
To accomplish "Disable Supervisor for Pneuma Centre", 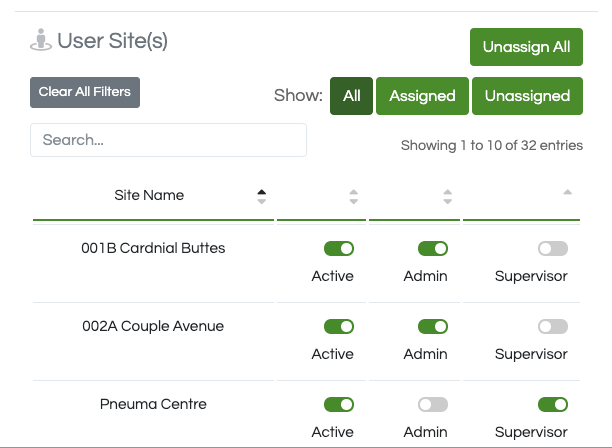I will [x=553, y=405].
